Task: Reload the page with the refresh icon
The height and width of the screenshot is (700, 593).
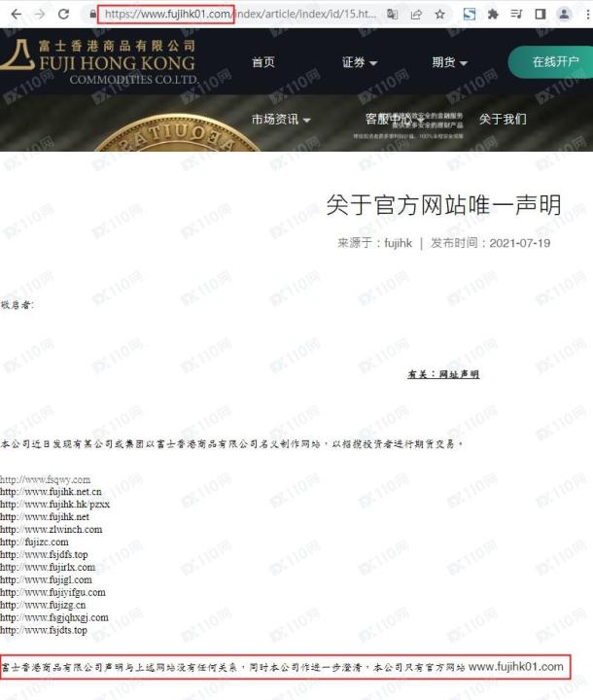Action: point(64,15)
